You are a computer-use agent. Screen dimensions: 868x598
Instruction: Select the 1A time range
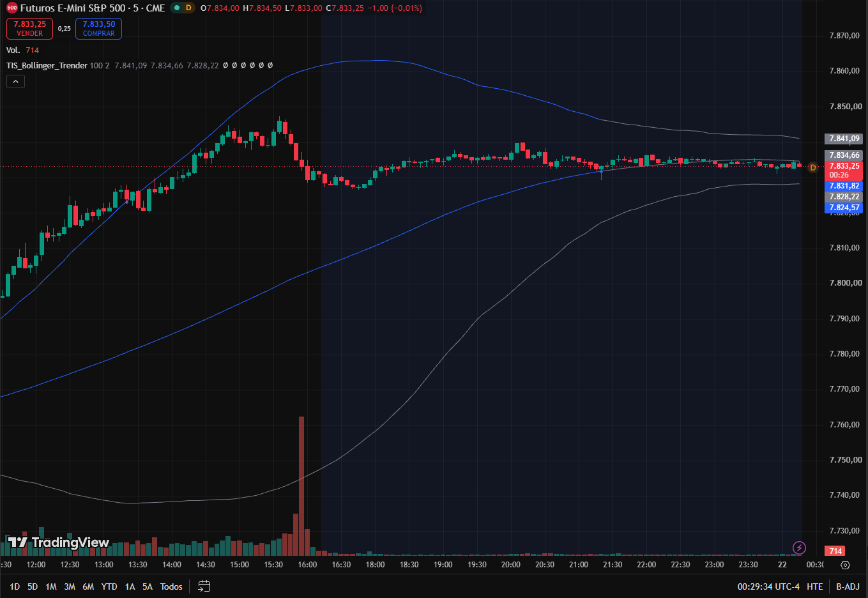click(x=130, y=586)
